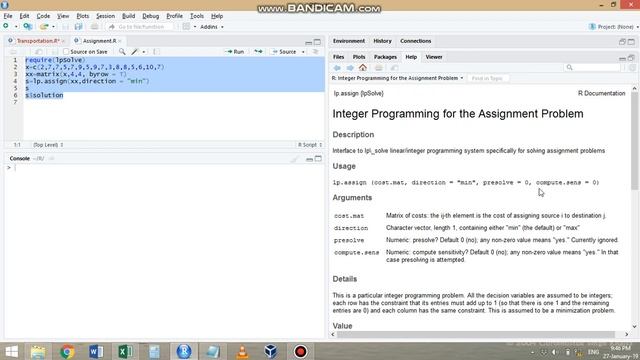Click the Compile Report notebook icon
640x360 pixels.
click(x=156, y=52)
